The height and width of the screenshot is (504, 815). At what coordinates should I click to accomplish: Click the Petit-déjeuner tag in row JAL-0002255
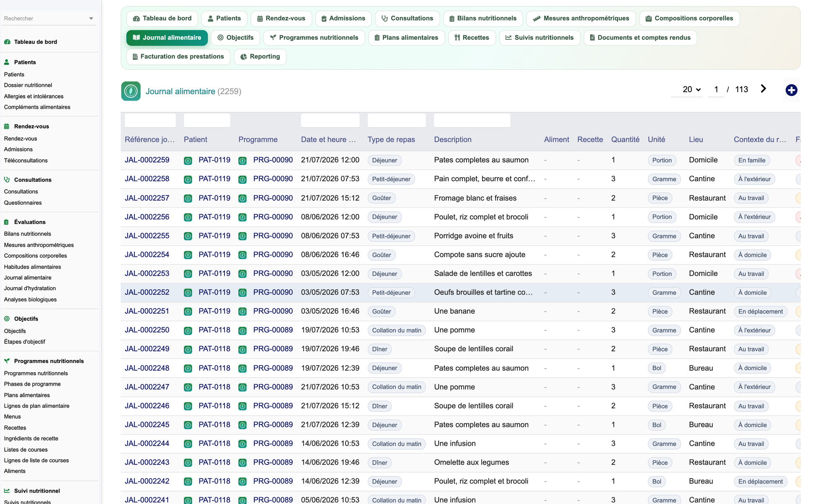(x=391, y=236)
